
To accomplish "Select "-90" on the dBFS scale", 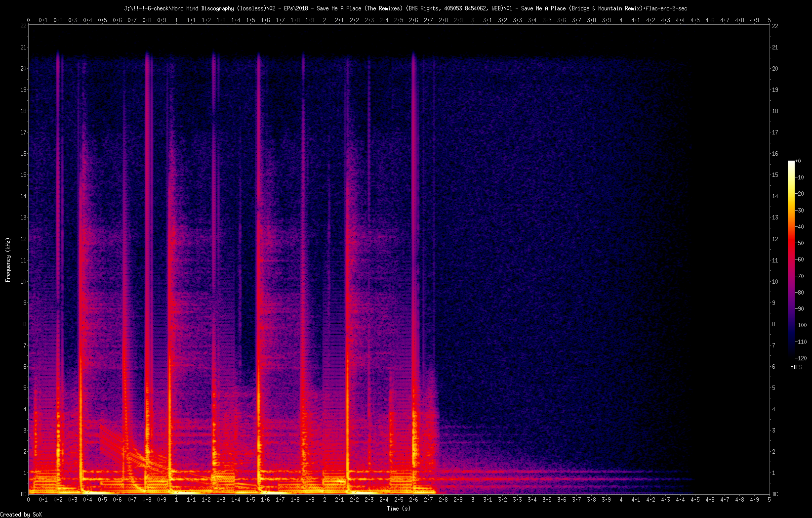I will coord(800,309).
